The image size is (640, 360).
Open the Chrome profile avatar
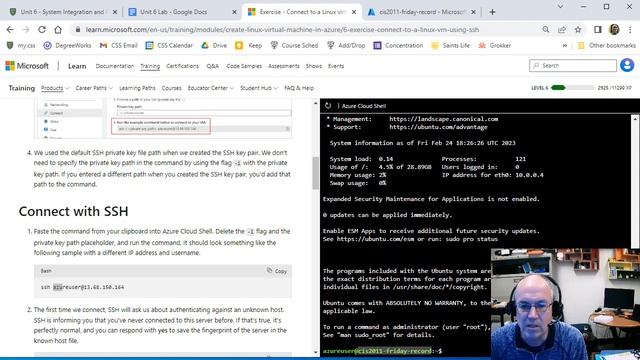(x=614, y=29)
